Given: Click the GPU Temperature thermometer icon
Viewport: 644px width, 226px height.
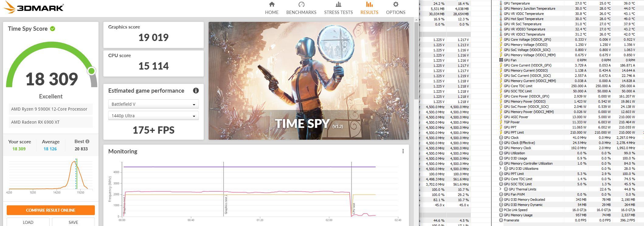Looking at the screenshot, I should (501, 3).
